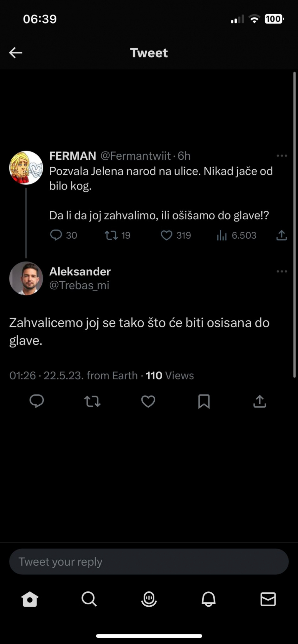Navigate back with the arrow

15,52
